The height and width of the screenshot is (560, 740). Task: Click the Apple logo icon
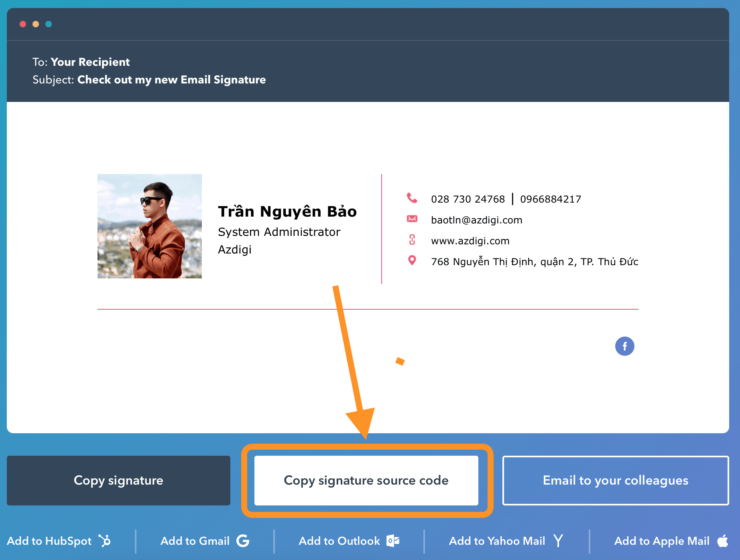(723, 541)
